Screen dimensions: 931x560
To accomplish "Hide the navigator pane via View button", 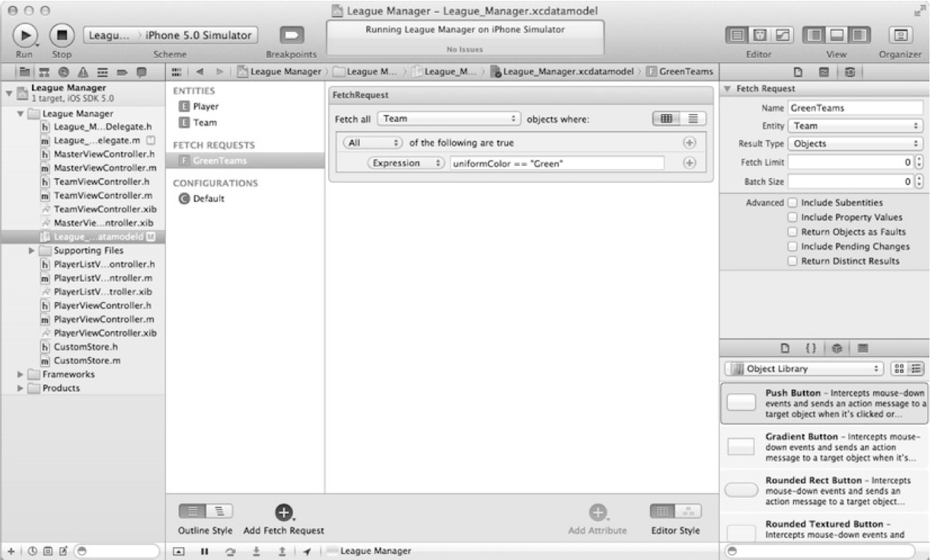I will pyautogui.click(x=813, y=36).
